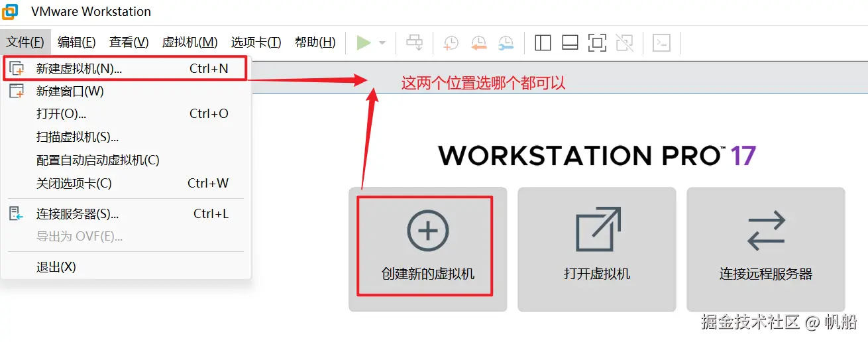This screenshot has height=342, width=868.
Task: Choose 扫描虚拟机(S)... menu entry
Action: 126,137
